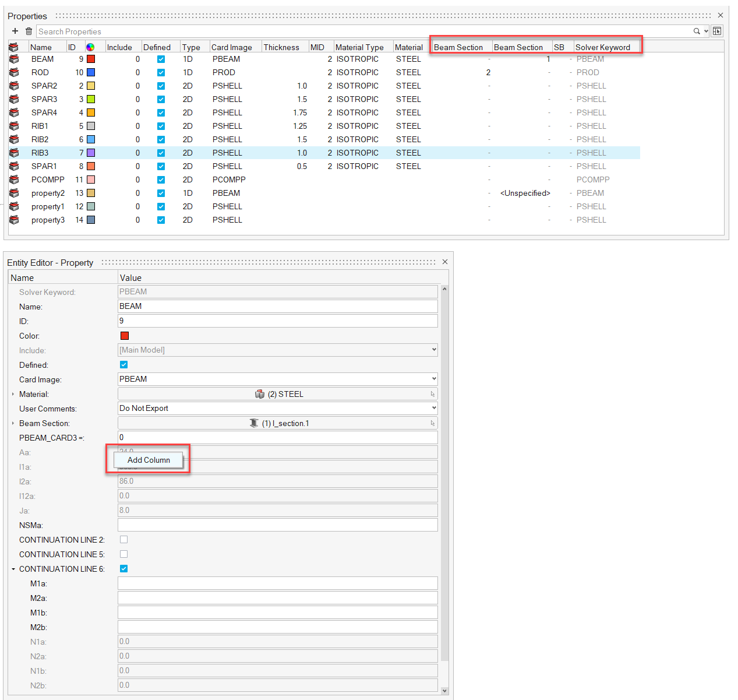Select the RIB3 property row
738x700 pixels.
40,153
